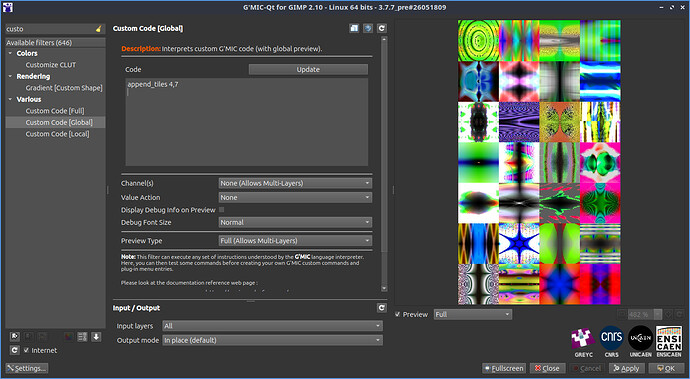Select the Custom Code [Full] filter

55,111
